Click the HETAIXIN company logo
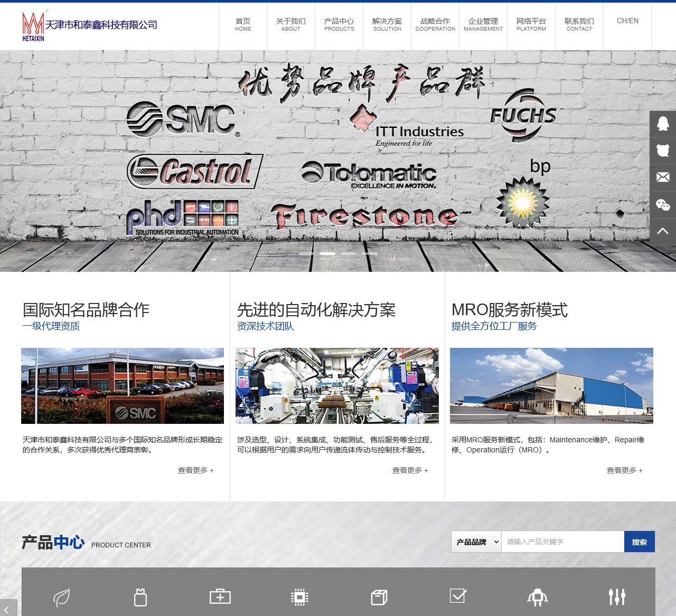Viewport: 676px width, 616px height. (x=33, y=26)
